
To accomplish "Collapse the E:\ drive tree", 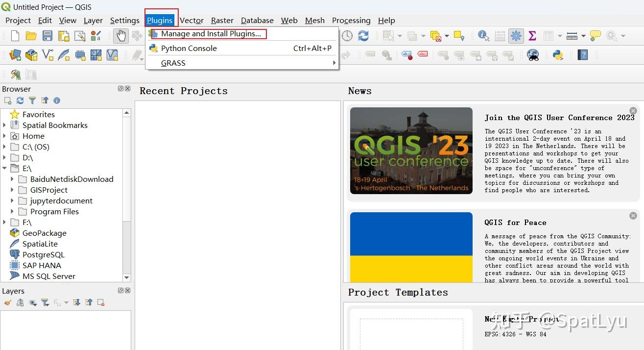I will point(4,168).
